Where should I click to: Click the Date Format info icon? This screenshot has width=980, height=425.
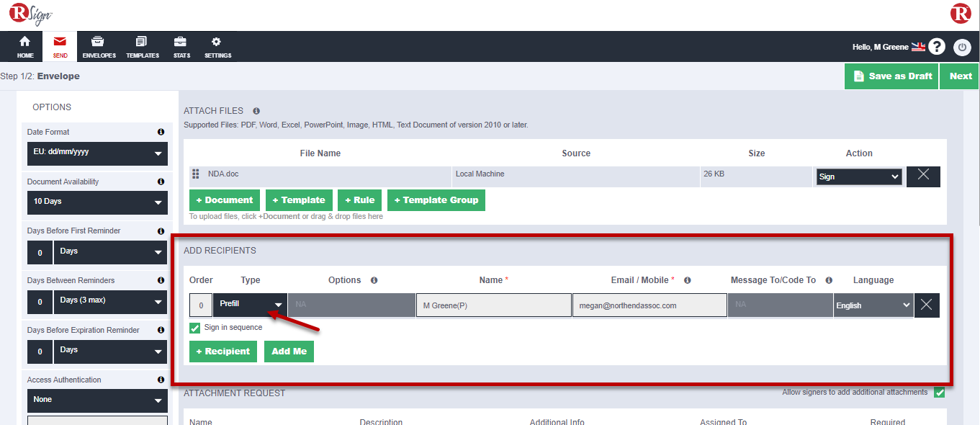click(x=161, y=132)
